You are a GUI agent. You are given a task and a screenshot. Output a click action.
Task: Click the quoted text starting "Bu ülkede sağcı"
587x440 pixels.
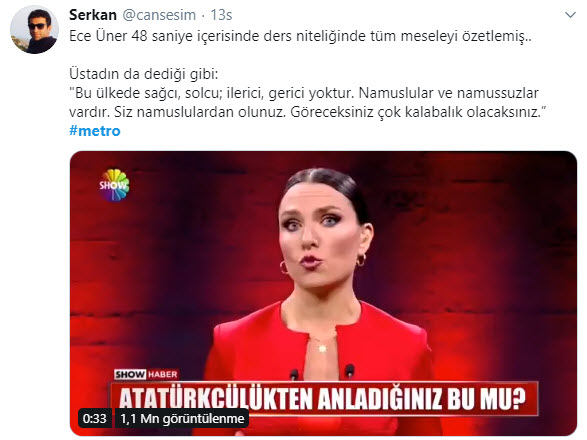pos(308,102)
